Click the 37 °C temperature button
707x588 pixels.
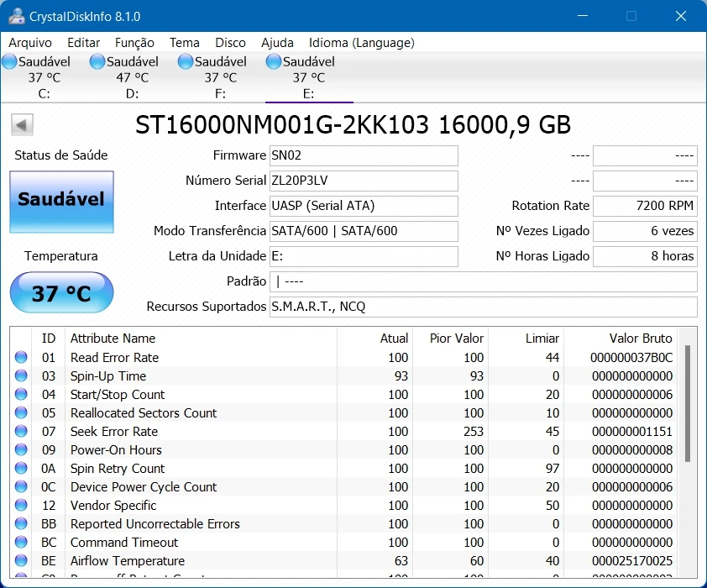pos(61,294)
